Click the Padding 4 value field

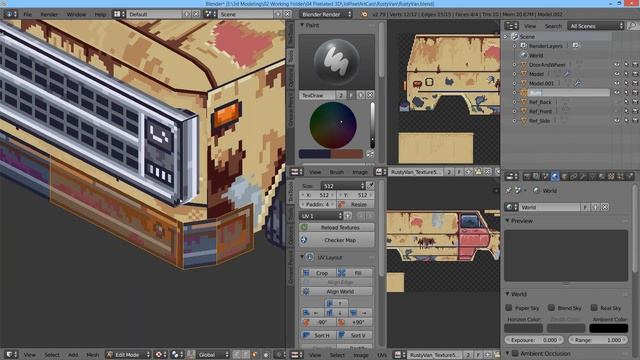tap(318, 204)
